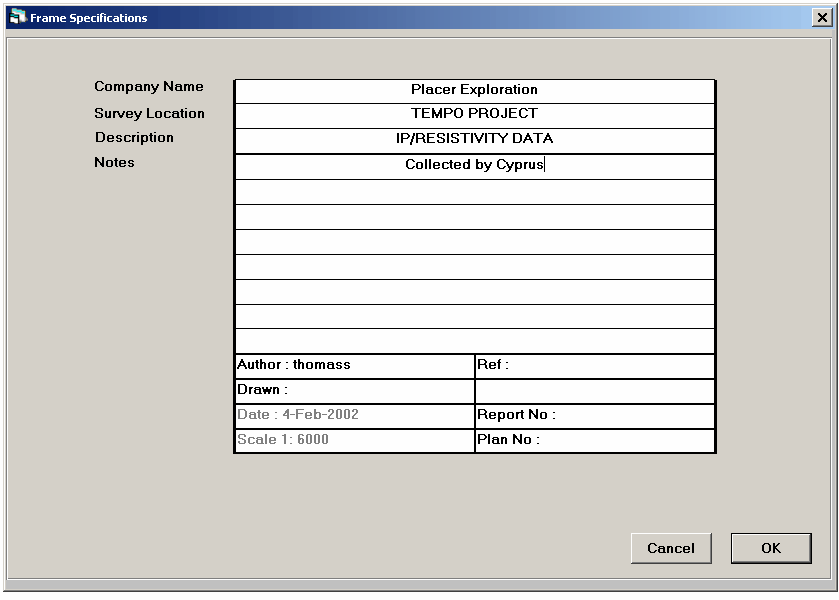Click the Author : thomass field
This screenshot has height=600, width=839.
355,366
